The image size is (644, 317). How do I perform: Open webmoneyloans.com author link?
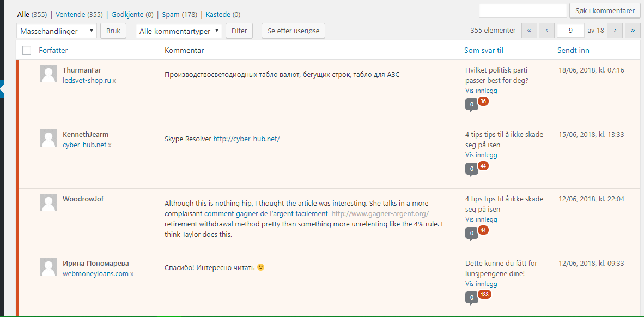(x=96, y=273)
